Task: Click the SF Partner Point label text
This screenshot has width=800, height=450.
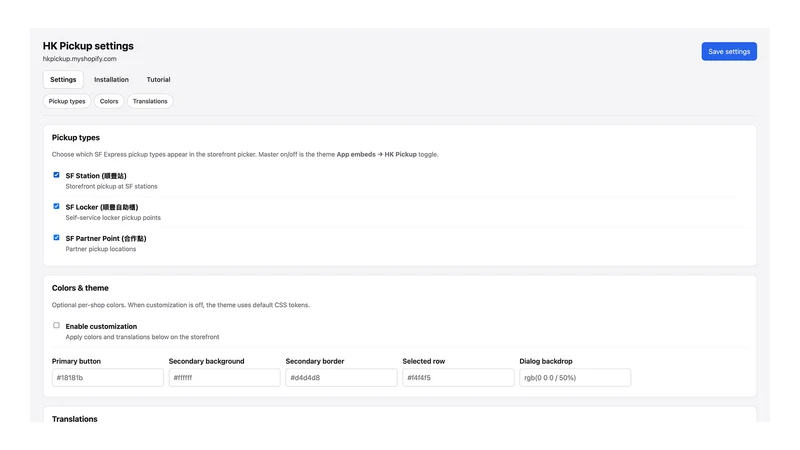Action: pos(106,238)
